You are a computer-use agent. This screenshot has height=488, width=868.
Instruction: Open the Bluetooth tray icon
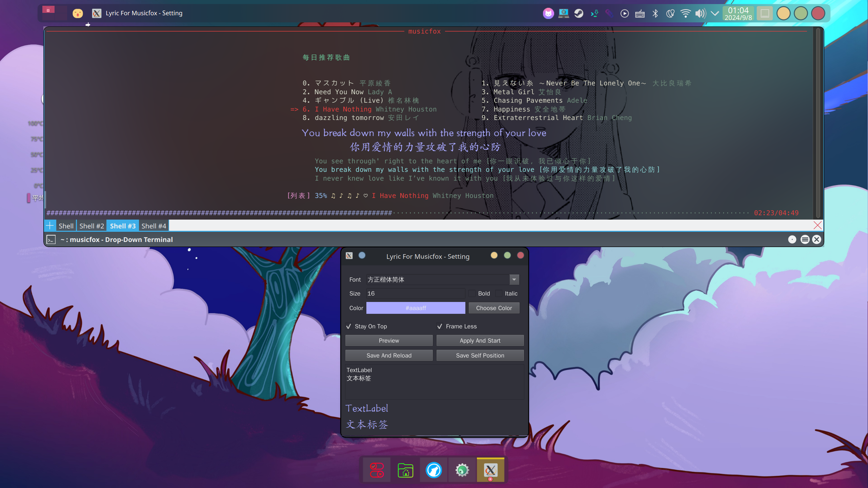point(655,13)
